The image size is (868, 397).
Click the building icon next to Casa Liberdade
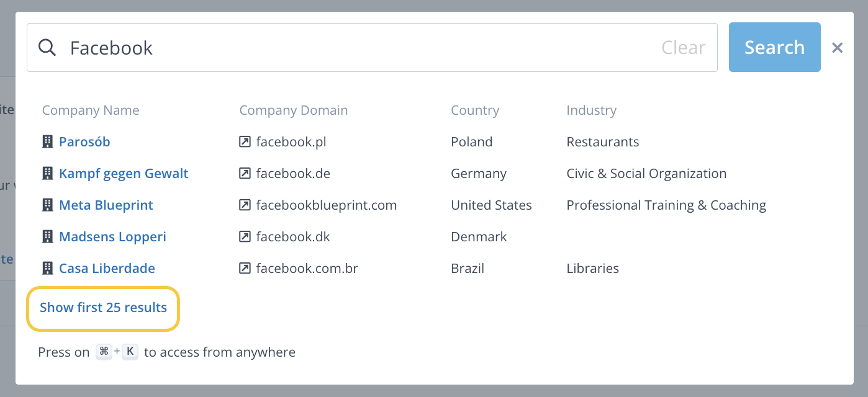pyautogui.click(x=47, y=269)
